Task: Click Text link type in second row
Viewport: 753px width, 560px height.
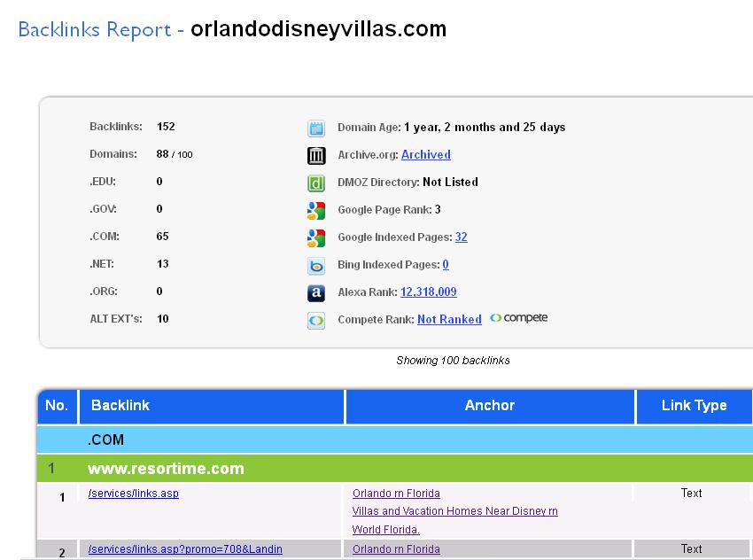Action: pos(692,549)
